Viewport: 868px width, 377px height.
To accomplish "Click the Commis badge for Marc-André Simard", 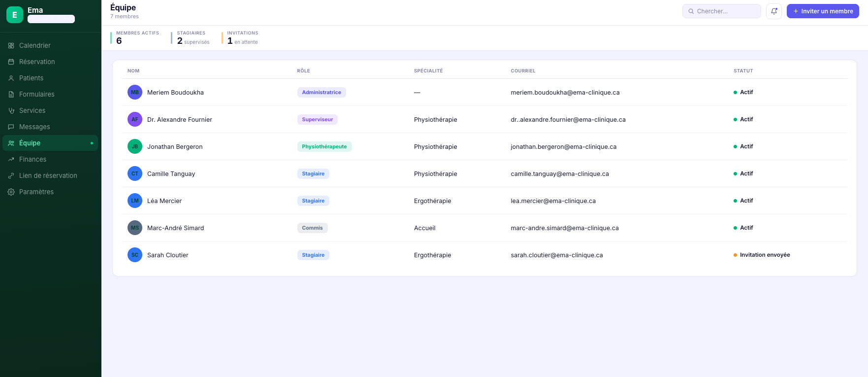I will 313,228.
